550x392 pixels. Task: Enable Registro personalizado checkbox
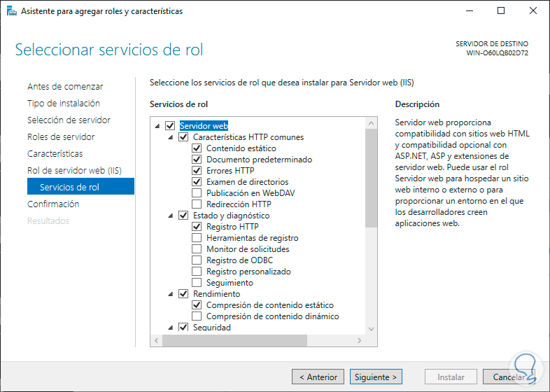(x=197, y=272)
